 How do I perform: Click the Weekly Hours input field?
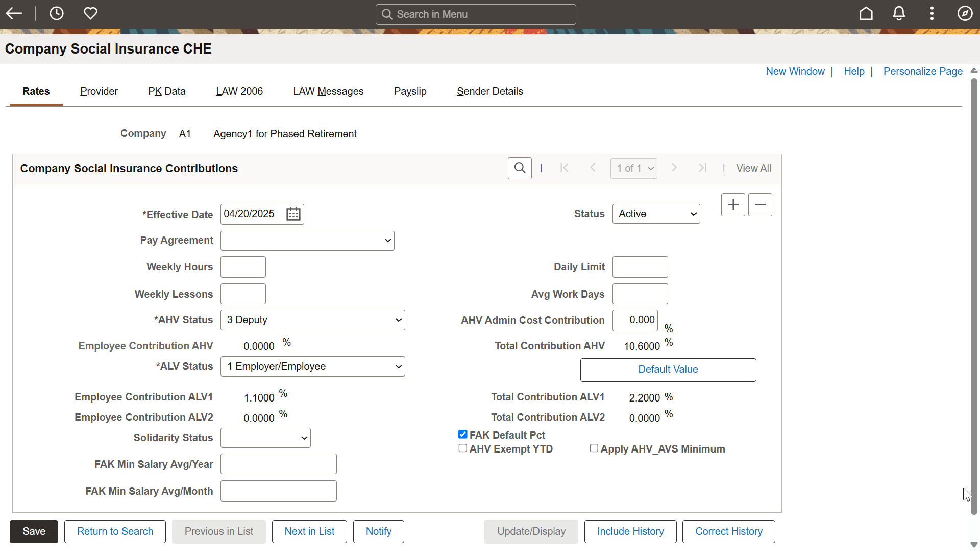coord(243,267)
